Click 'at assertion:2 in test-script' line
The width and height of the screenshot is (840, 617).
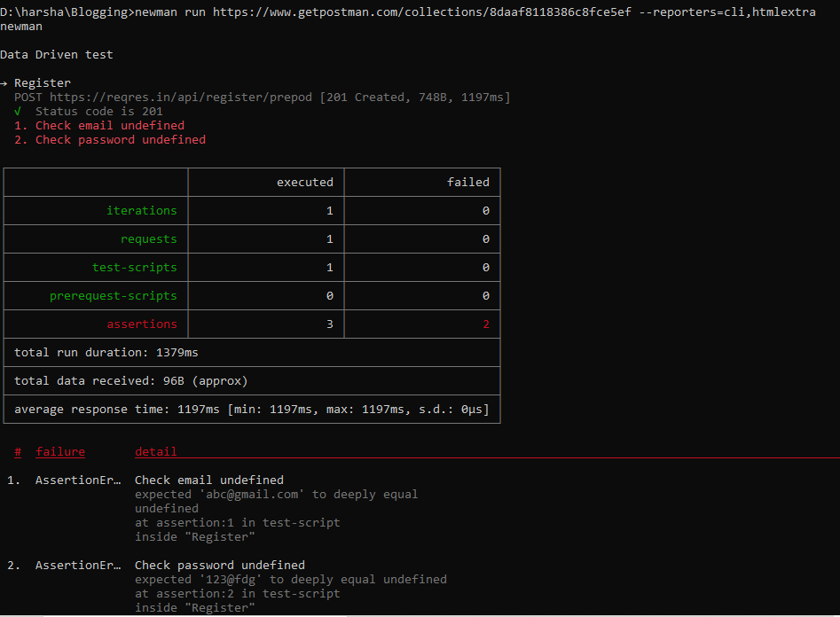[238, 593]
